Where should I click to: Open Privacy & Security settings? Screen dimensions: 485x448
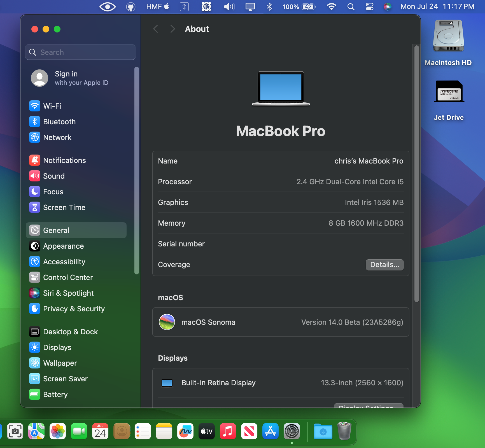click(76, 309)
